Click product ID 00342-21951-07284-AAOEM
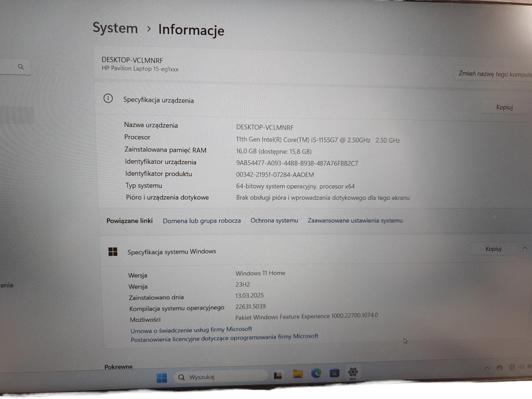Viewport: 532px width, 399px height. tap(275, 174)
